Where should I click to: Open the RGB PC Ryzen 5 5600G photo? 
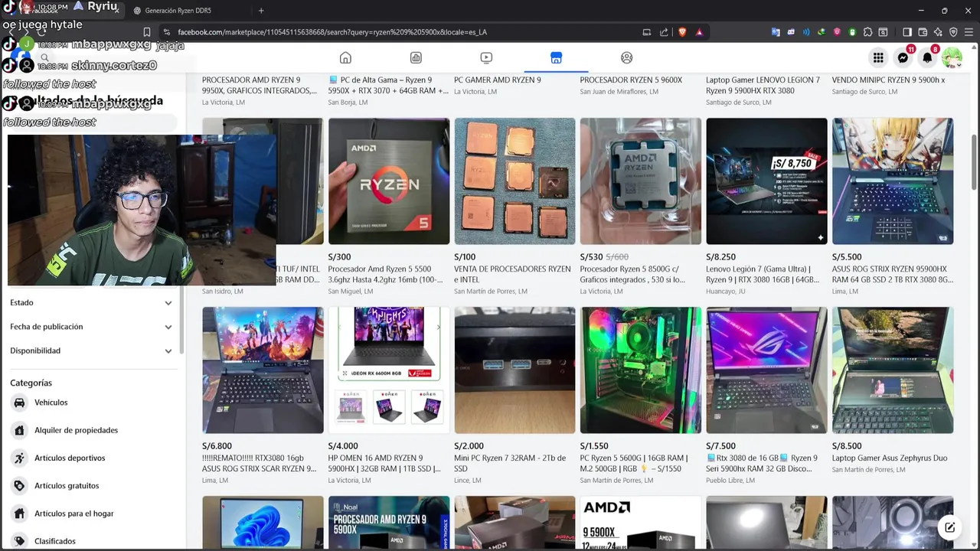pos(641,370)
